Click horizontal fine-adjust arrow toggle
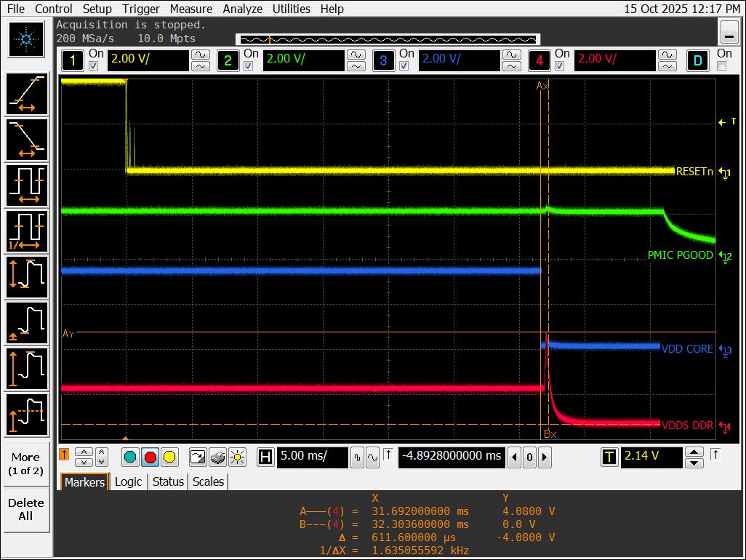 388,455
